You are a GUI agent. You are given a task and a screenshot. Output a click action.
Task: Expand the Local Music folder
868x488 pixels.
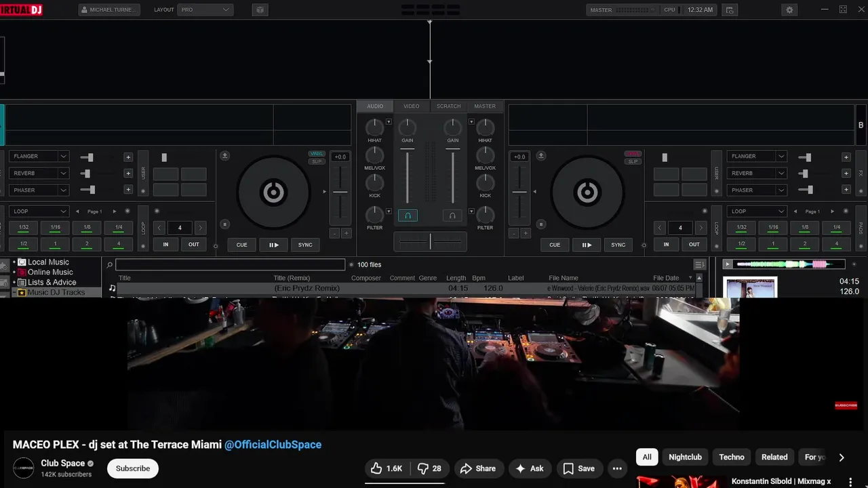[14, 262]
